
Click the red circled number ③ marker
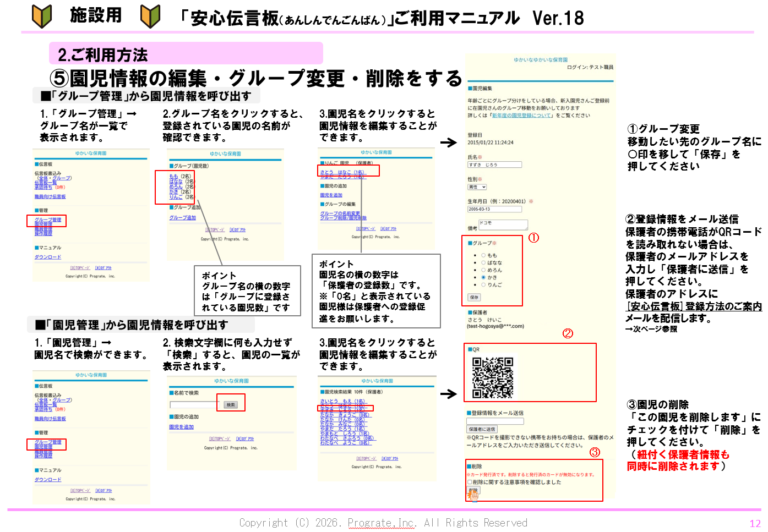[595, 452]
